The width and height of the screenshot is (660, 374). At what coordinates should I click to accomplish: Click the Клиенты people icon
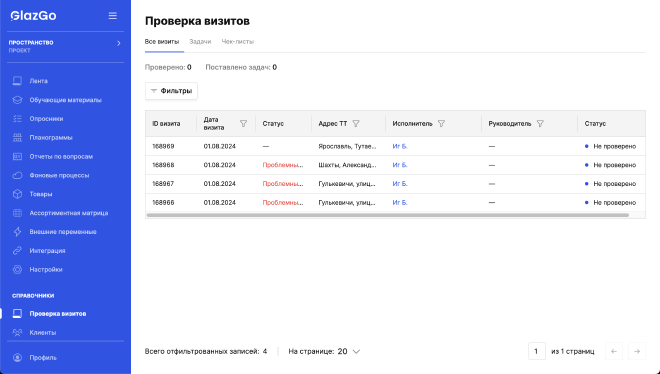coord(17,332)
